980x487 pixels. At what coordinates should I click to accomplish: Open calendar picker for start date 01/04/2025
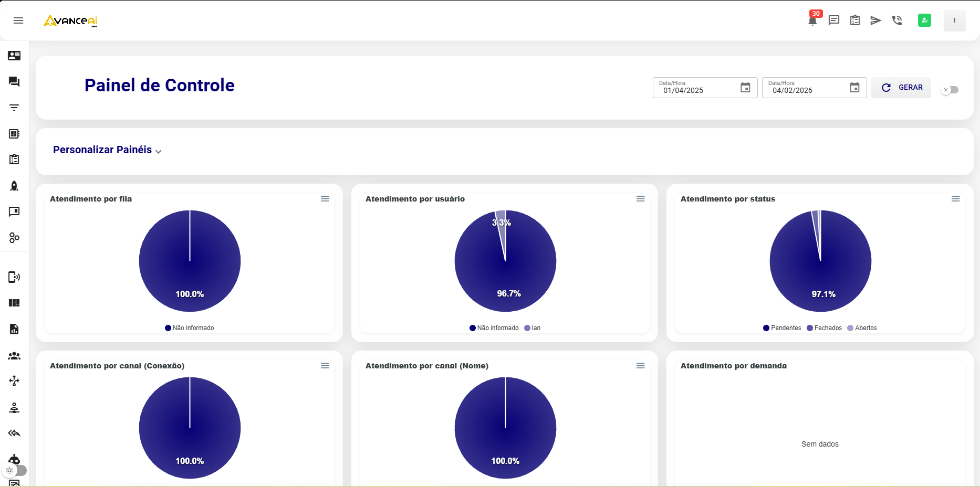(x=745, y=88)
